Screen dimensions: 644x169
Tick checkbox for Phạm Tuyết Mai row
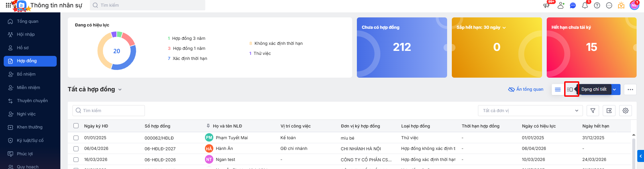coord(76,138)
